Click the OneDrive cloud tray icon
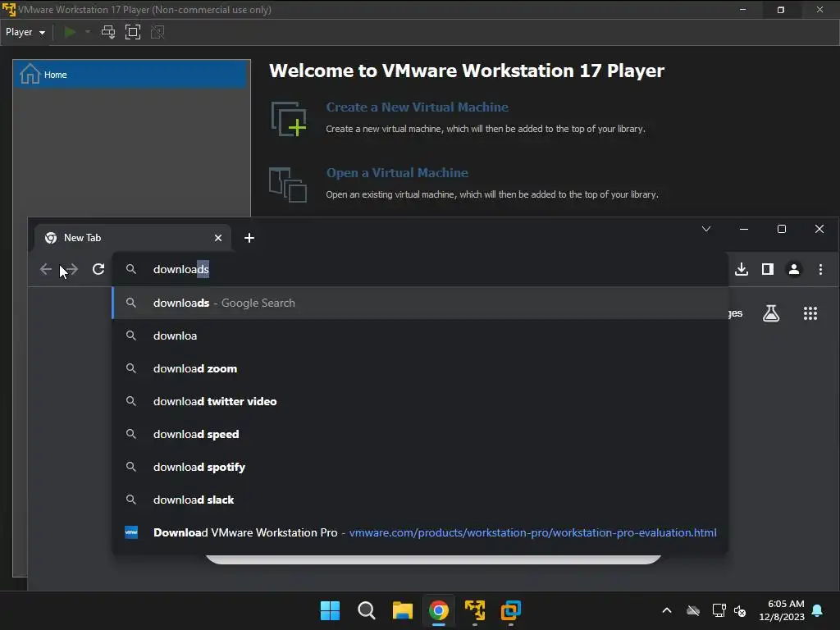This screenshot has width=840, height=630. [693, 610]
